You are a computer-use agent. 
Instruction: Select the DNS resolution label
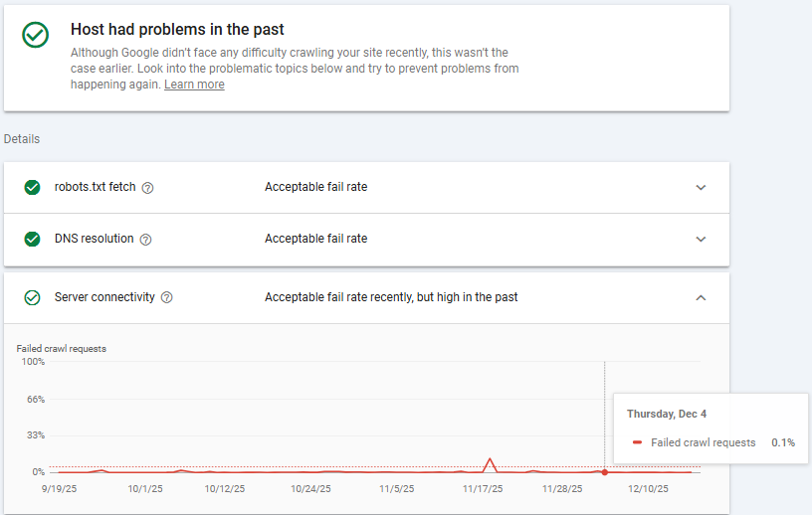(x=95, y=239)
